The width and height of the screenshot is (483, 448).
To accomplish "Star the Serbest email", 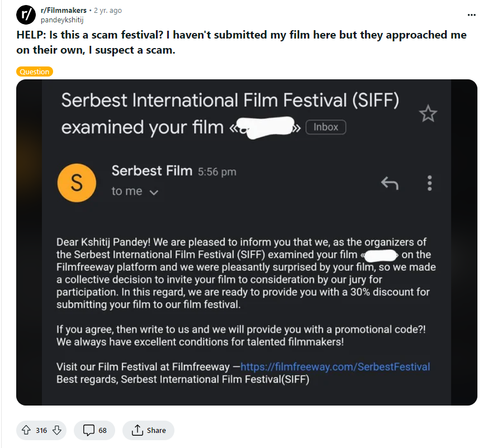I will [x=428, y=113].
